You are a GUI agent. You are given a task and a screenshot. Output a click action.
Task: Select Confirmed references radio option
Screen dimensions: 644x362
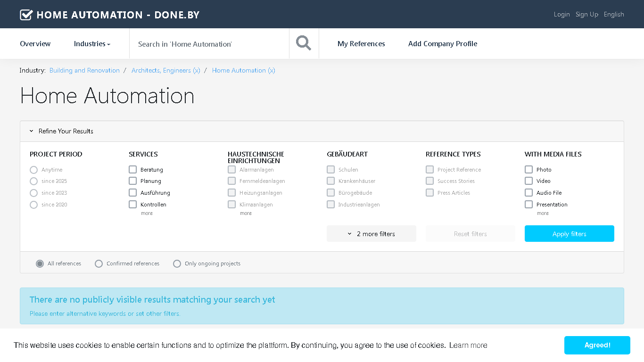tap(99, 263)
